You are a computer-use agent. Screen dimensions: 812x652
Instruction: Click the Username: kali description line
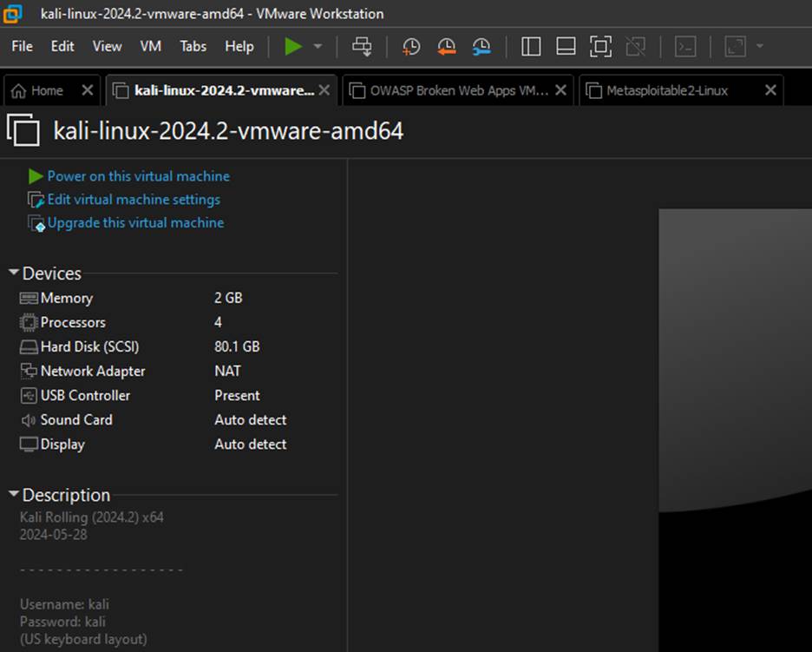(64, 604)
